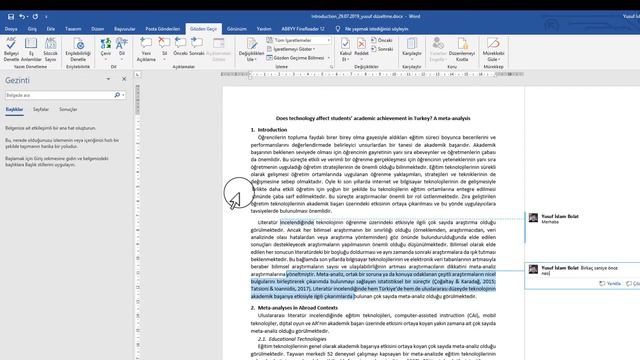Open the Posta Gönderileri tab

[x=162, y=29]
